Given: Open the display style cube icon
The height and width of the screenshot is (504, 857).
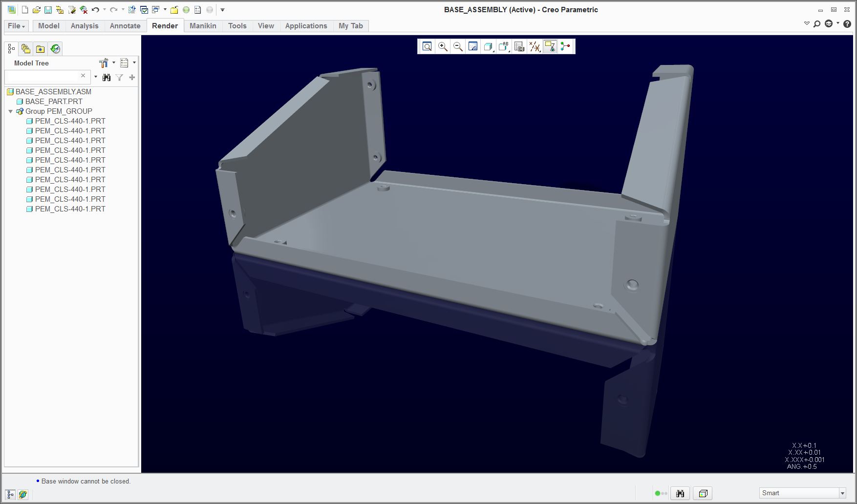Looking at the screenshot, I should [488, 46].
